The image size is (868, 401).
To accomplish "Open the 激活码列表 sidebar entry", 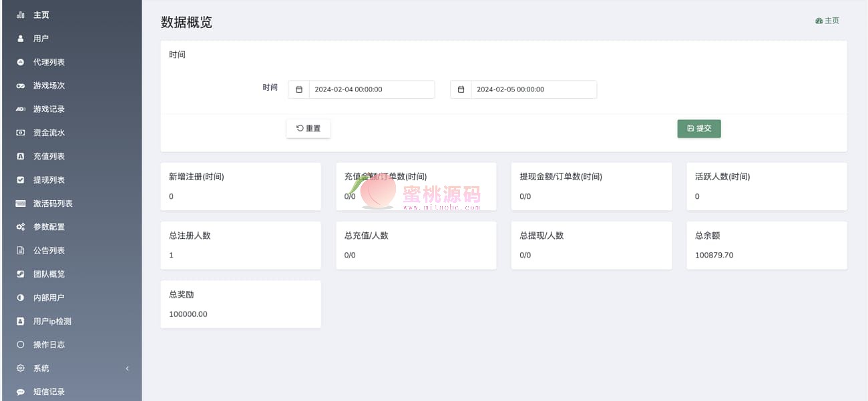I will 53,204.
